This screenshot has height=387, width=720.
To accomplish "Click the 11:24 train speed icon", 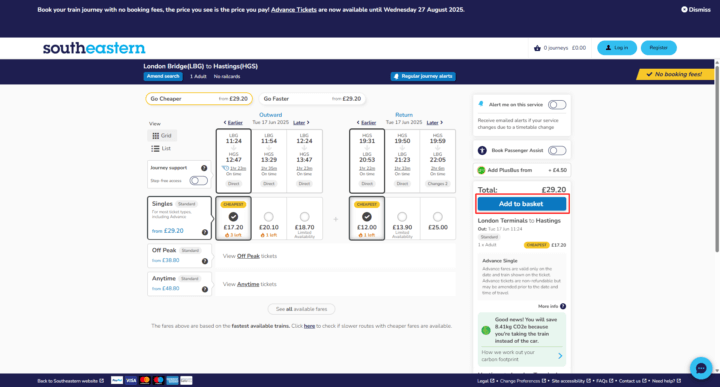I will pyautogui.click(x=225, y=168).
